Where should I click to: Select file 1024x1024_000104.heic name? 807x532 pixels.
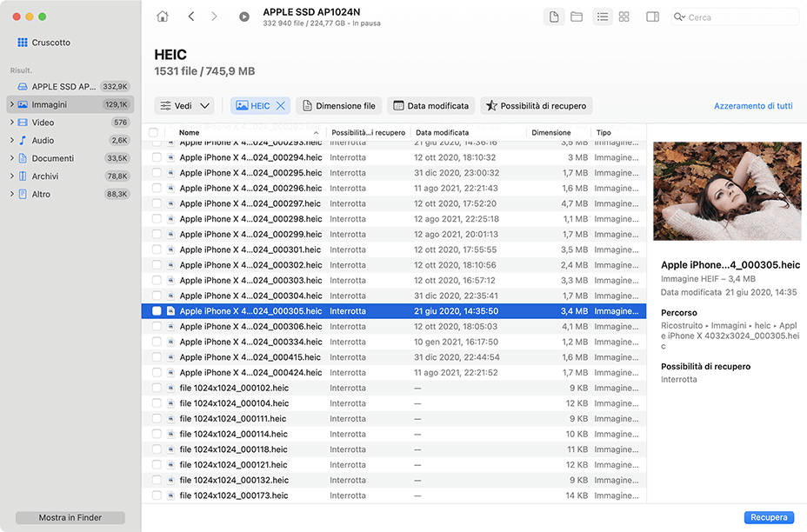(x=234, y=403)
